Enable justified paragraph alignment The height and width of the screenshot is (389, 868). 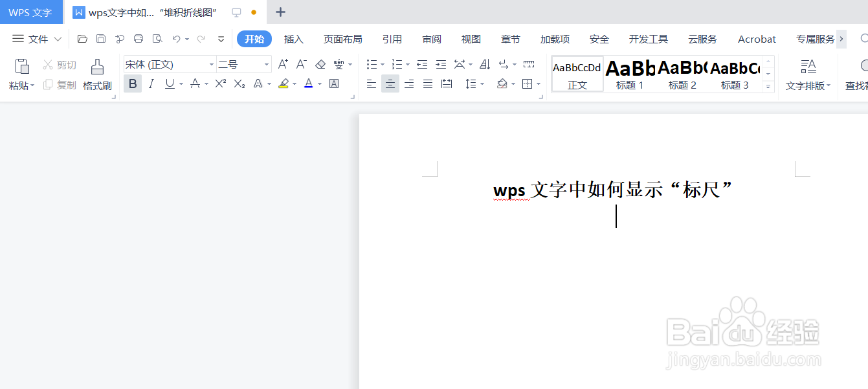click(x=427, y=83)
